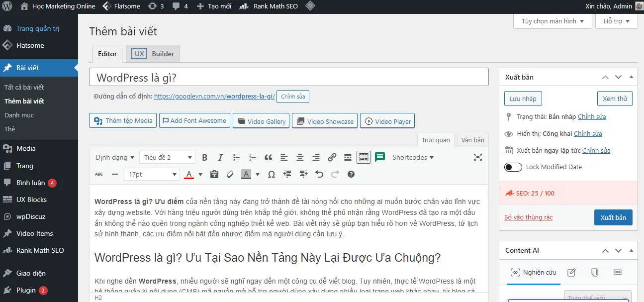Screen dimensions: 644x302
Task: Toggle bold formatting in the editor toolbar
Action: [x=204, y=158]
